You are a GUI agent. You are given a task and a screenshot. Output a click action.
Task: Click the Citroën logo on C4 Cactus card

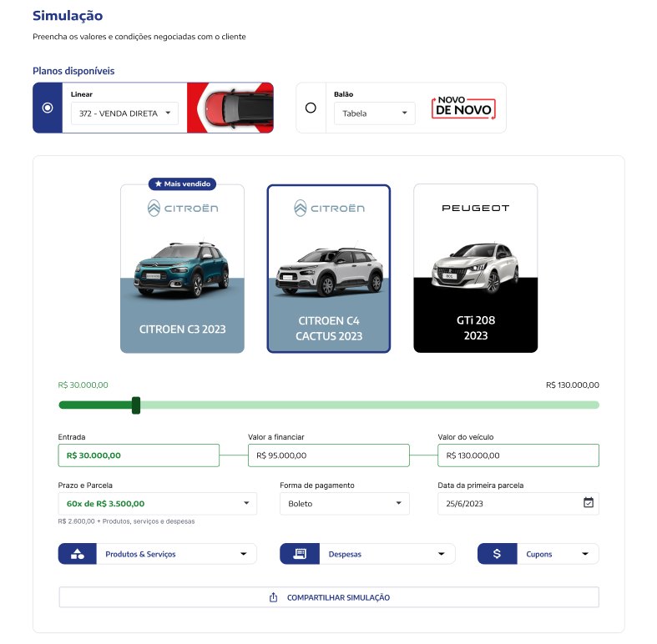pos(330,208)
